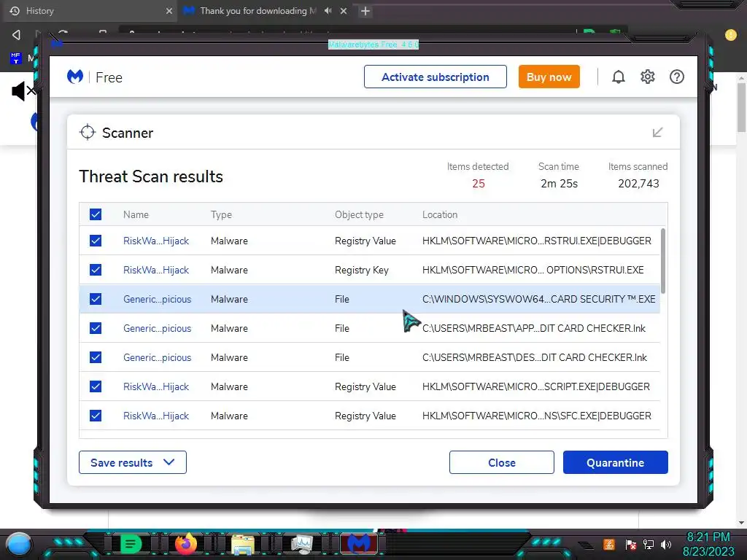Click the browser back arrow

coord(16,34)
